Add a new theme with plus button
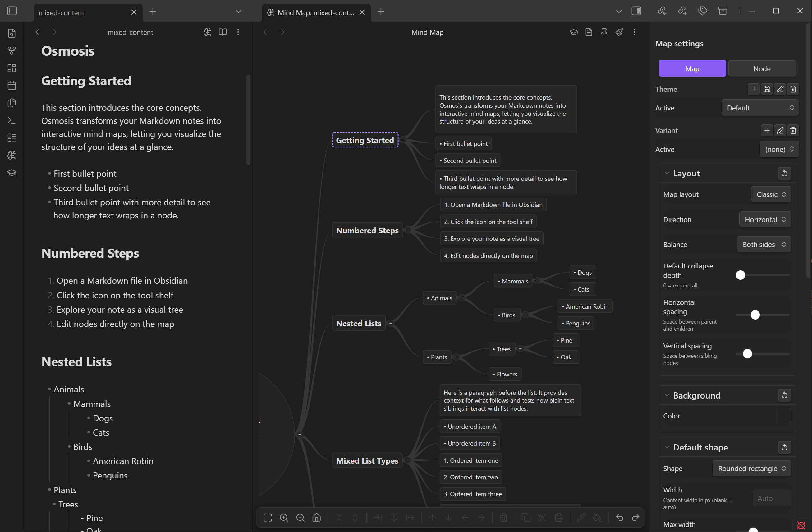Screen dimensions: 812x532 click(754, 89)
